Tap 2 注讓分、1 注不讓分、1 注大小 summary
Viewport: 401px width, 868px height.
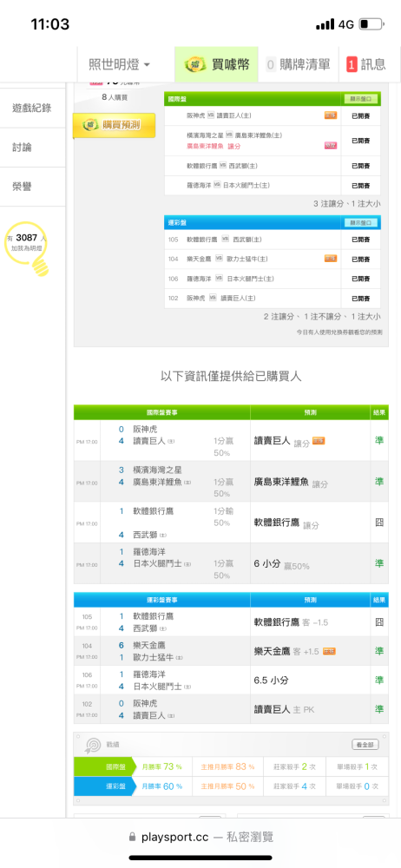pos(322,317)
